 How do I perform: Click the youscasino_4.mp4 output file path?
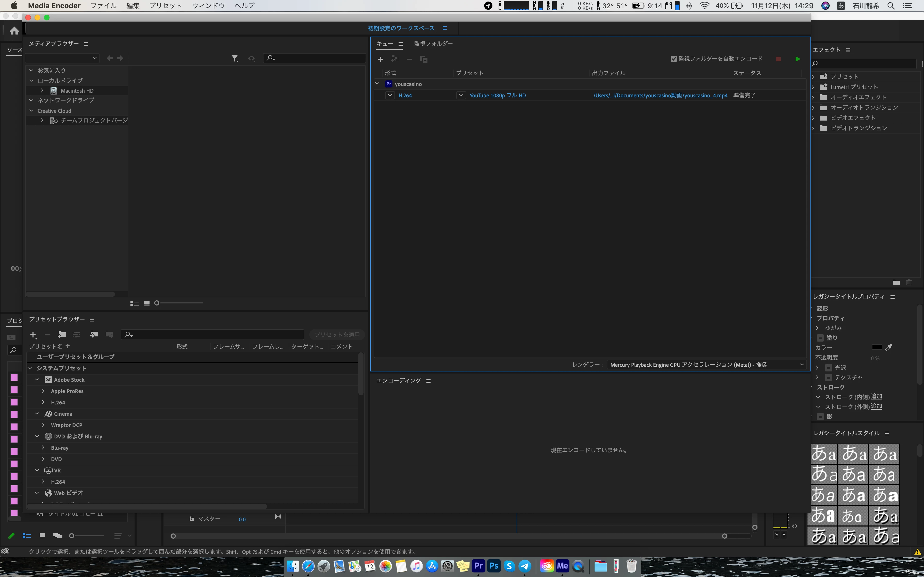click(660, 95)
